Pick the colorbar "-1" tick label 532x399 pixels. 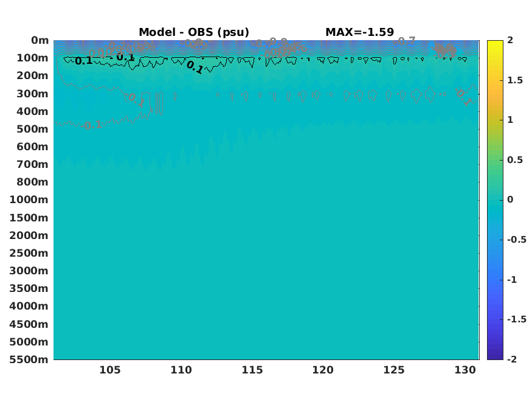tap(512, 280)
